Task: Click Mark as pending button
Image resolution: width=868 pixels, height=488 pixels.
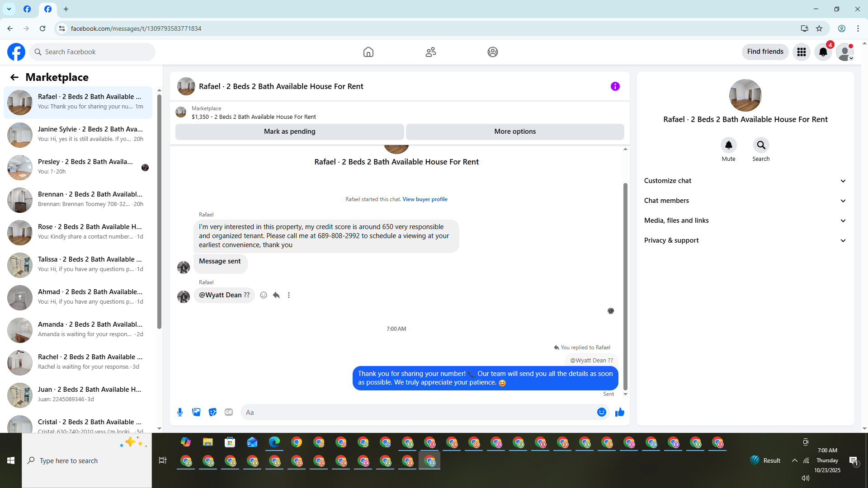Action: pyautogui.click(x=289, y=131)
